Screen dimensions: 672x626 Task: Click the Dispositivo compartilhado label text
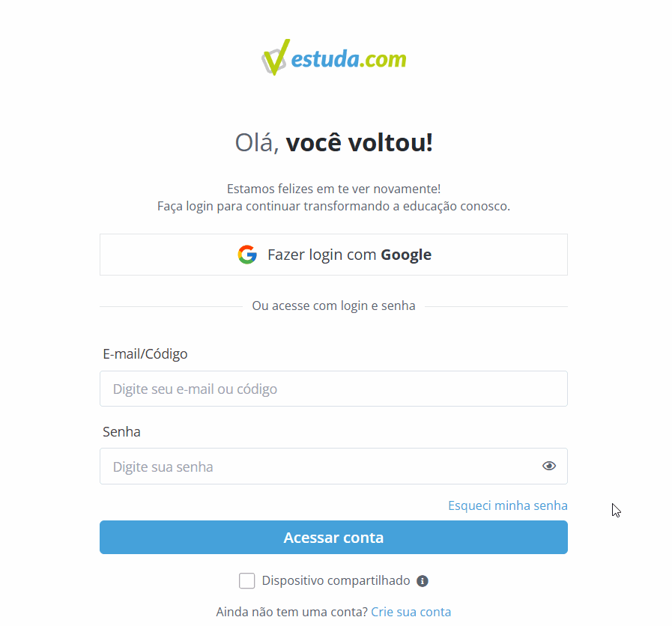click(336, 580)
